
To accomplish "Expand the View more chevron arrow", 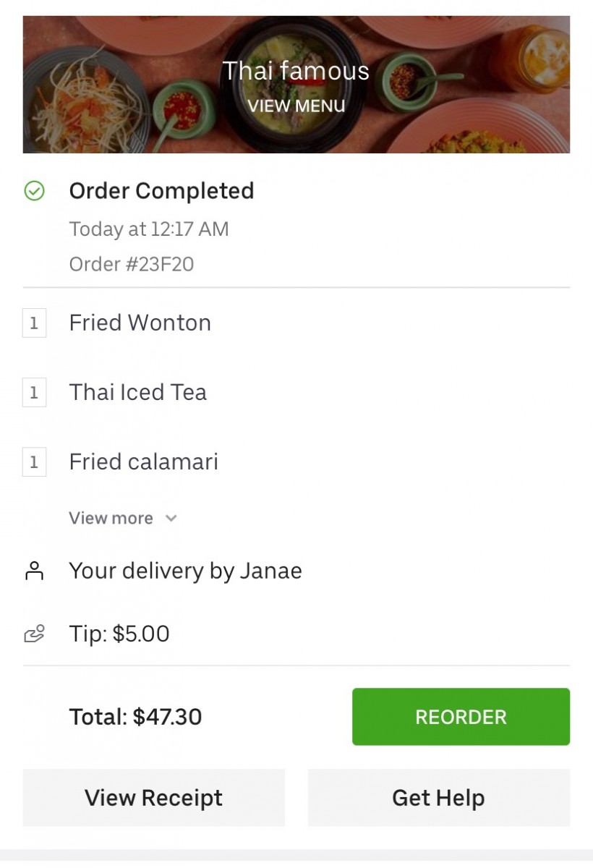I will tap(171, 519).
